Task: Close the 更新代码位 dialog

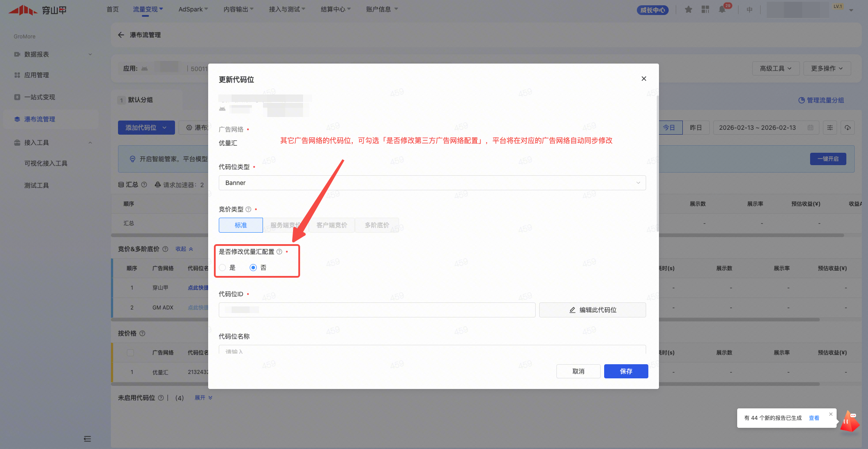Action: [x=644, y=79]
